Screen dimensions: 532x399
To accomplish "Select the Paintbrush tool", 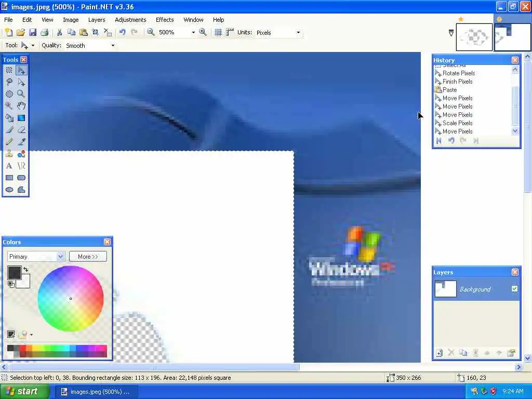I will 9,129.
